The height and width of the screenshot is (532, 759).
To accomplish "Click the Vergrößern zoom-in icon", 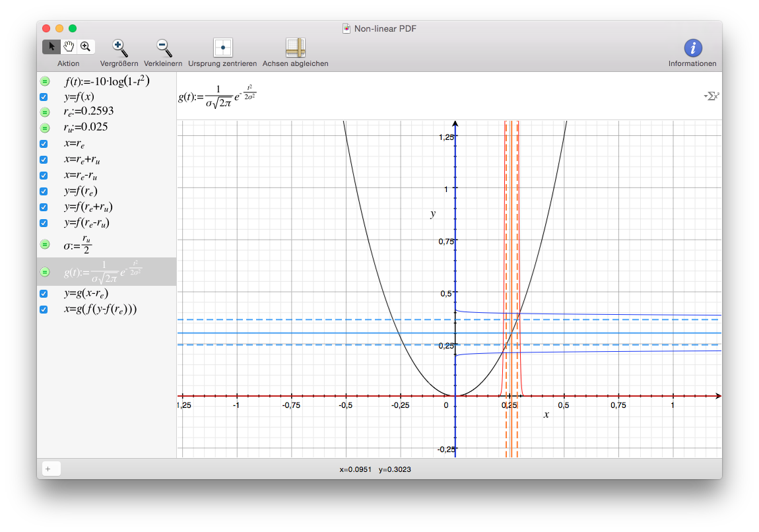I will click(x=119, y=48).
